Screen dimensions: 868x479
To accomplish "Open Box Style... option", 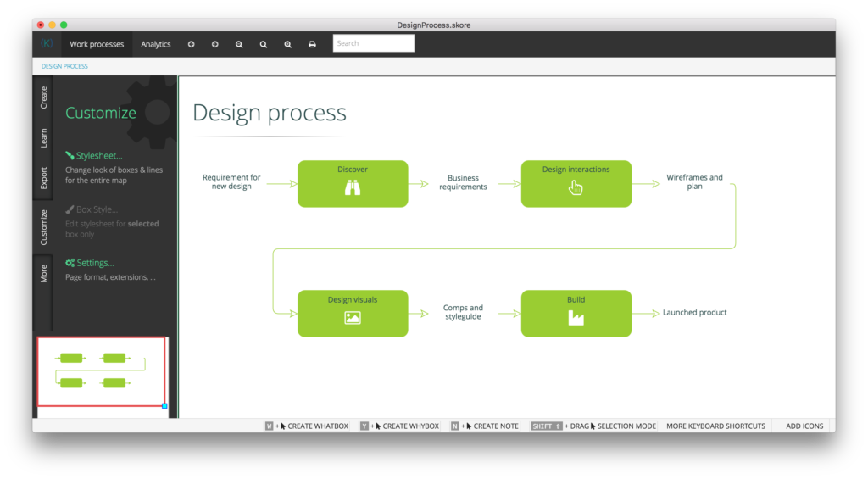I will tap(97, 209).
